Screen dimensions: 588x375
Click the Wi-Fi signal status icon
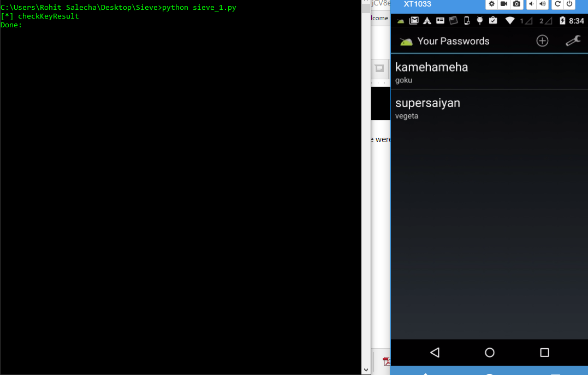[510, 21]
